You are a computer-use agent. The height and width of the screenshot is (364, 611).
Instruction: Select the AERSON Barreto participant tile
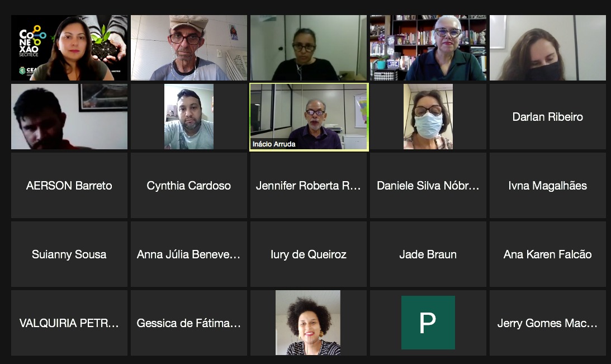(69, 186)
